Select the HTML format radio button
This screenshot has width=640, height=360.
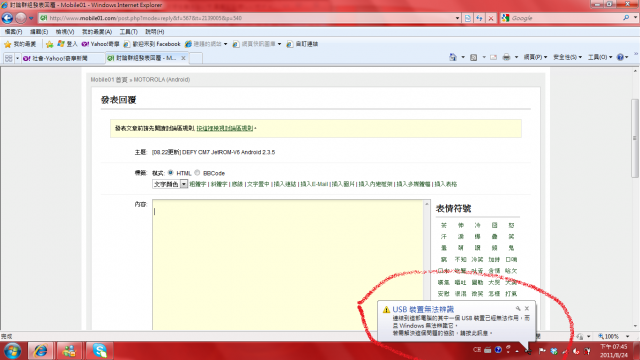[171, 173]
